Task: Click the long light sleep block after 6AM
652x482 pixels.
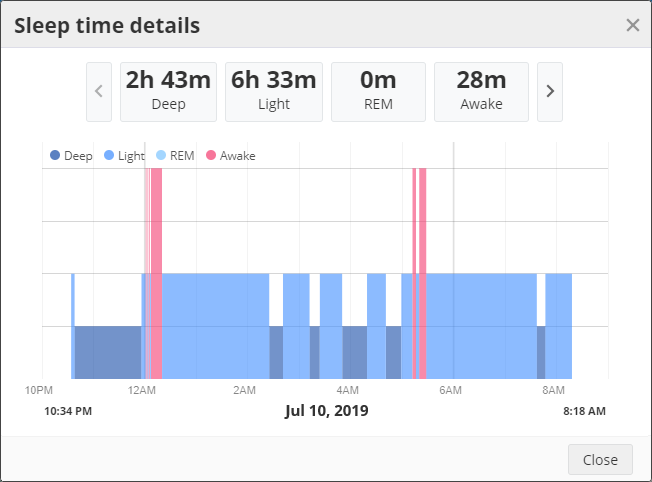Action: [481, 326]
